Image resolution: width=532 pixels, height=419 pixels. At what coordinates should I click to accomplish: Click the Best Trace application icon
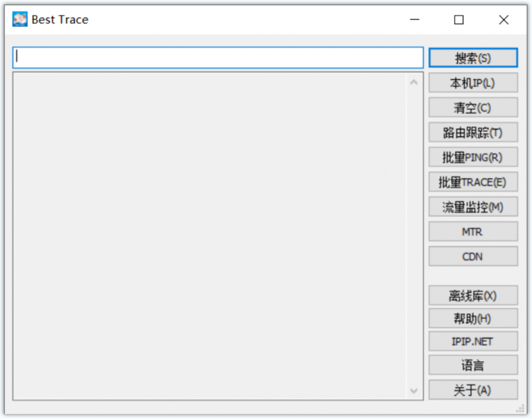[20, 19]
